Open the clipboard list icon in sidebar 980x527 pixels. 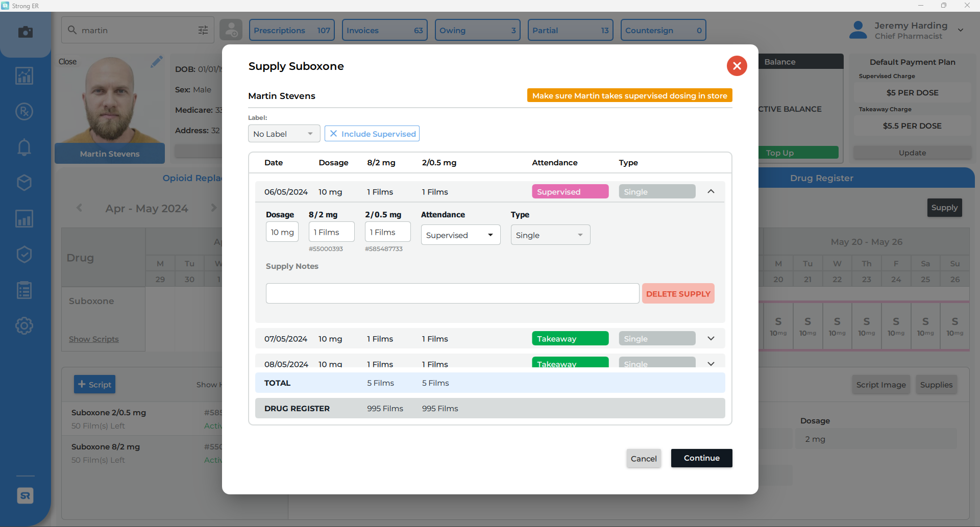pos(24,290)
